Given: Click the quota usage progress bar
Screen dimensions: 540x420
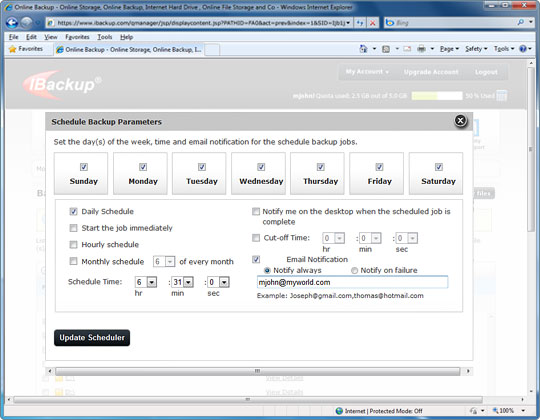Looking at the screenshot, I should 437,96.
